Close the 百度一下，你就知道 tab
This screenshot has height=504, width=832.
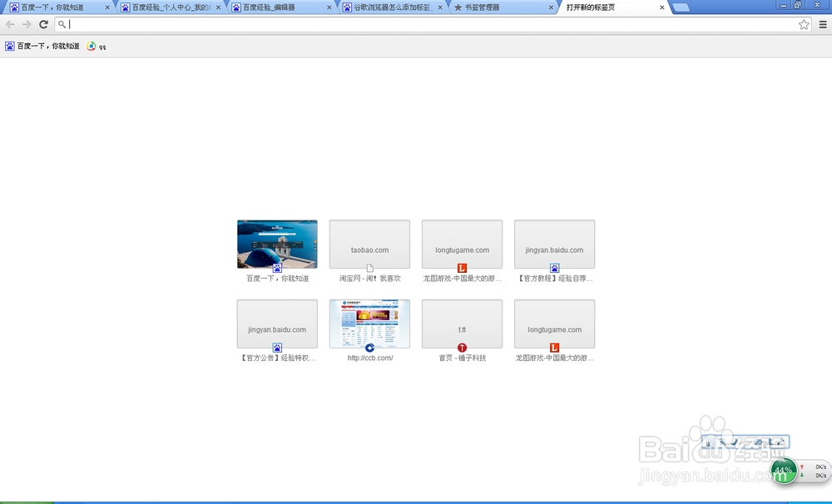click(x=107, y=7)
